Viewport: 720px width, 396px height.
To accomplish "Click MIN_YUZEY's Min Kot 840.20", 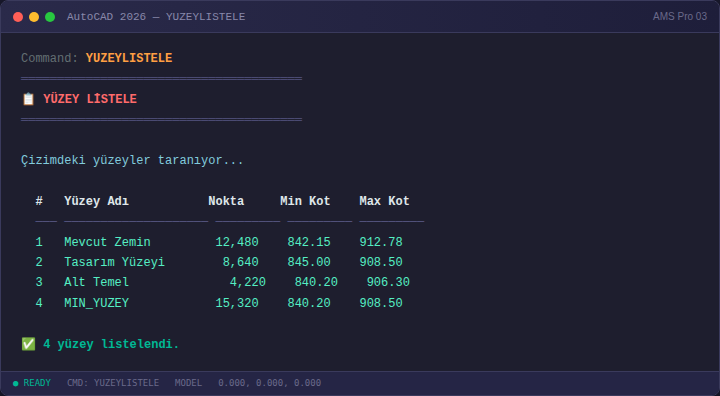I will click(x=309, y=303).
